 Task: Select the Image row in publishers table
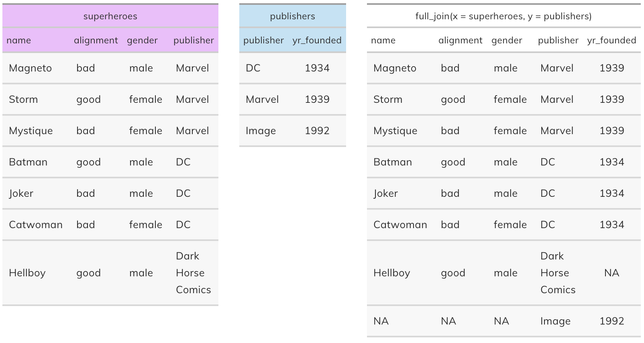tap(292, 131)
